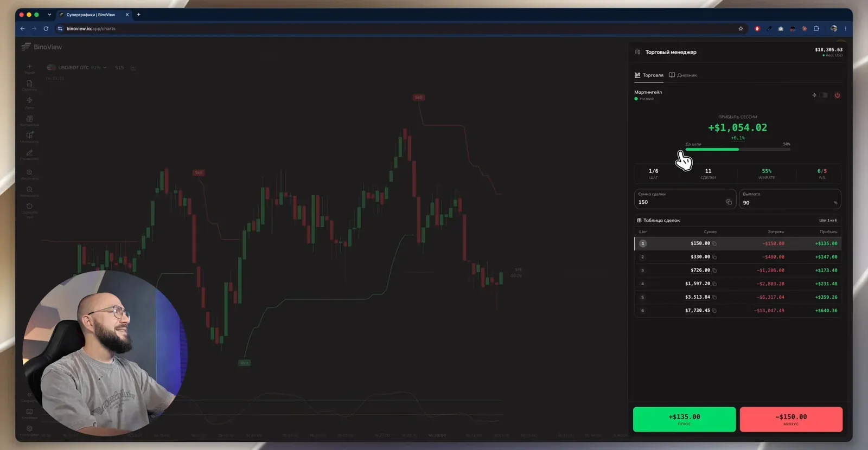Screen dimensions: 868x450
Task: Change the S15 timeframe selector
Action: click(x=119, y=68)
